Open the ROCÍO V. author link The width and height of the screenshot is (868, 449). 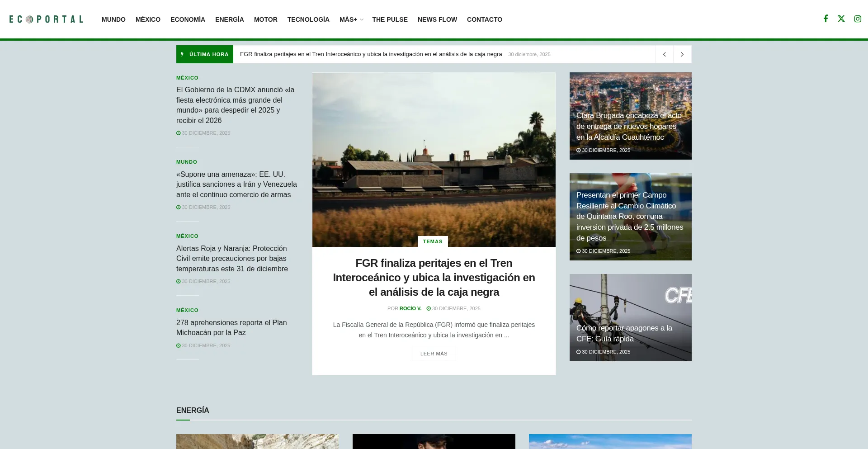tap(410, 308)
